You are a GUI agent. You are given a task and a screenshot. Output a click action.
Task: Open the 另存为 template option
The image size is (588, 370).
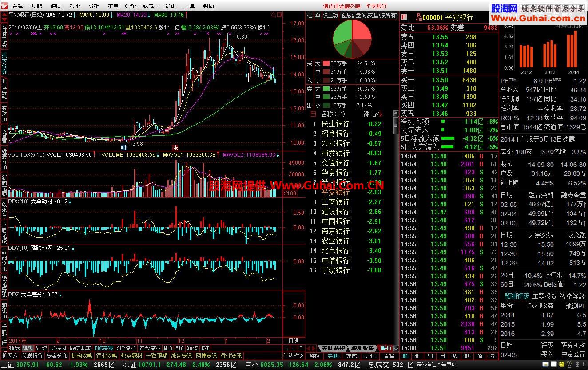point(58,348)
